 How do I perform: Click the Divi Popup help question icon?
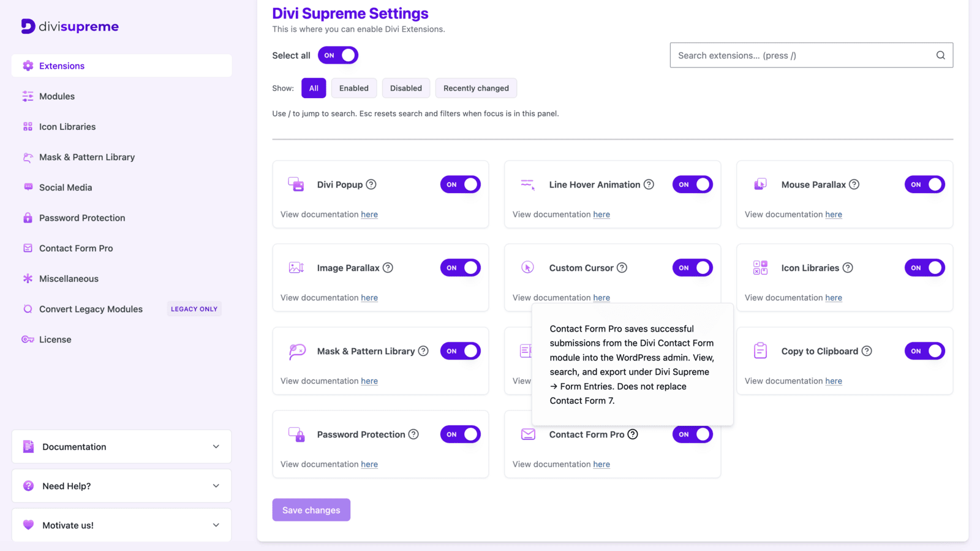tap(371, 184)
